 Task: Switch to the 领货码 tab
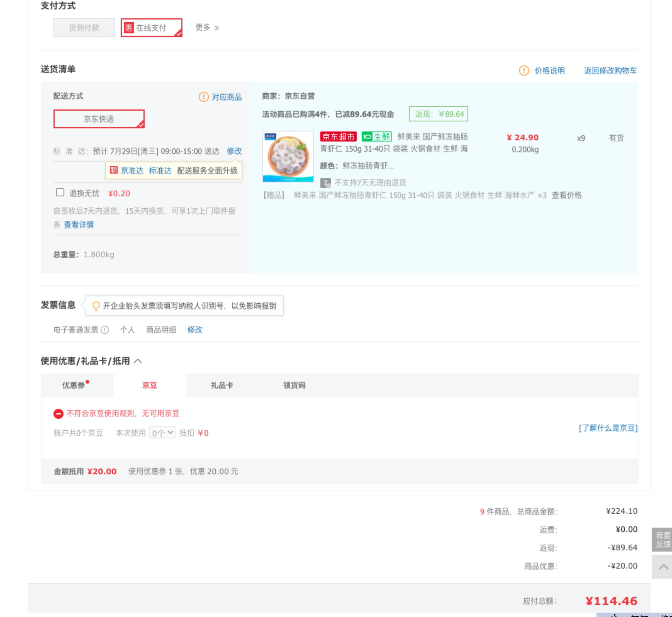(294, 385)
